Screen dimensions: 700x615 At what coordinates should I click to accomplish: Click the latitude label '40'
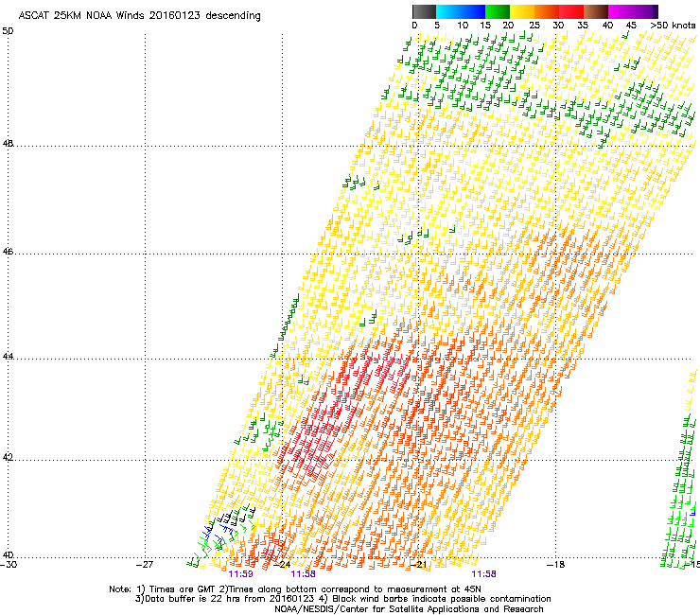[x=8, y=554]
